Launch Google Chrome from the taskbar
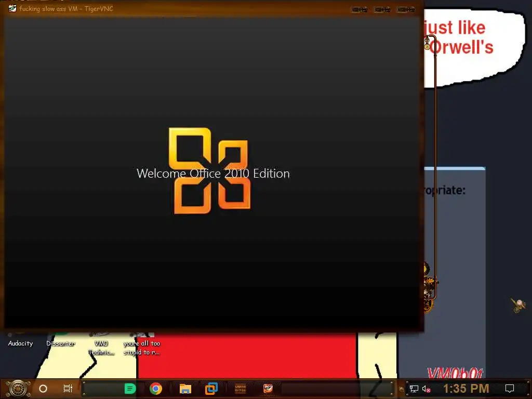The image size is (532, 399). point(156,389)
